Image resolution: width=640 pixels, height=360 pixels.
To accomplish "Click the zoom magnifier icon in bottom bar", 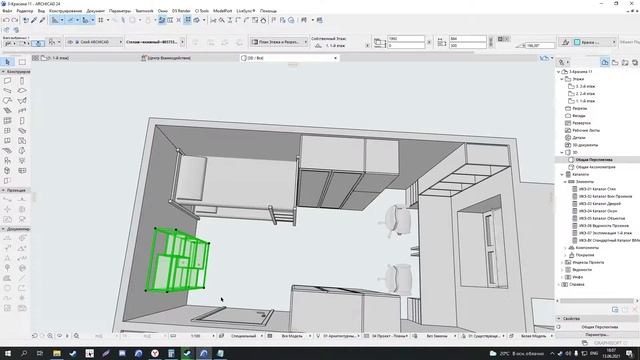I will point(50,336).
